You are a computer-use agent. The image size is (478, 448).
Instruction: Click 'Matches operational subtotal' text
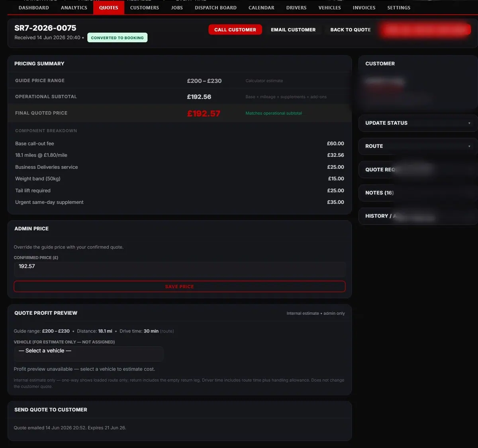[x=274, y=113]
